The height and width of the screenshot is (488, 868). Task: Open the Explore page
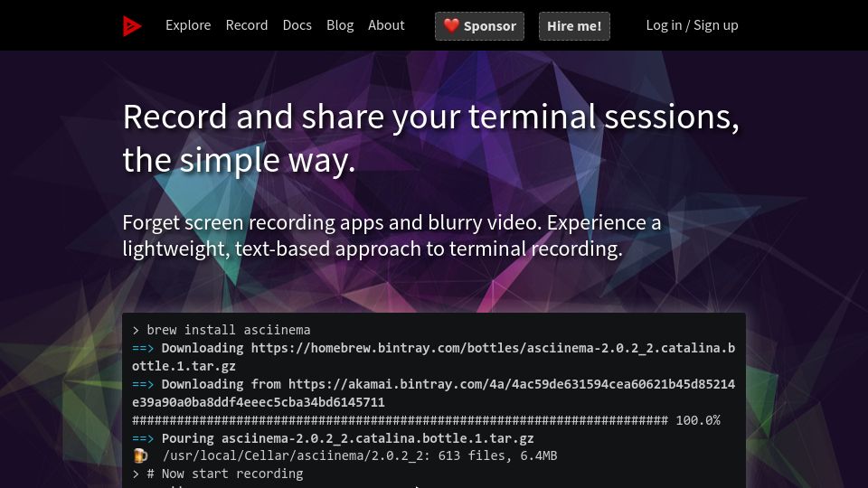click(188, 25)
